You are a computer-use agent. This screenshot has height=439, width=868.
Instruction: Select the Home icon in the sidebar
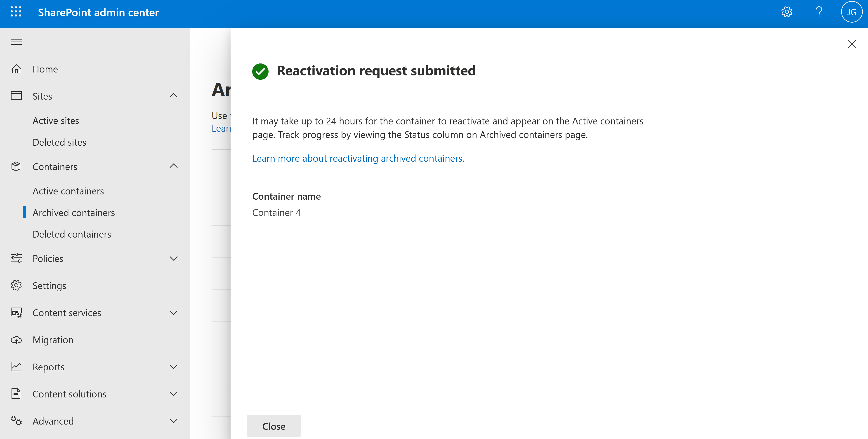[16, 69]
